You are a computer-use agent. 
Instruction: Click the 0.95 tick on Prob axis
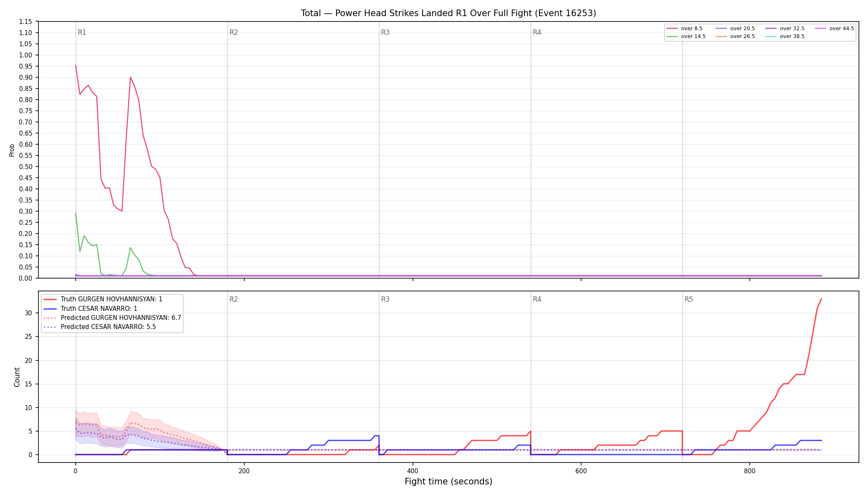26,67
